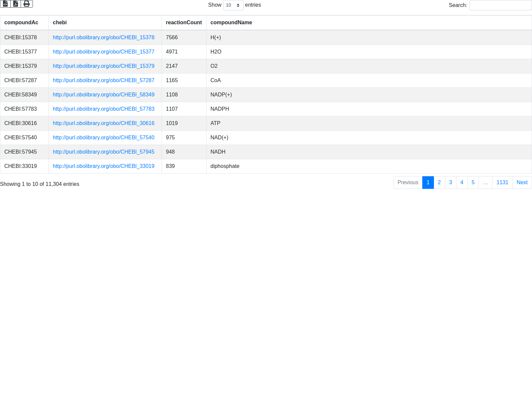This screenshot has height=399, width=532.
Task: Export the table as CSV
Action: pos(5,4)
